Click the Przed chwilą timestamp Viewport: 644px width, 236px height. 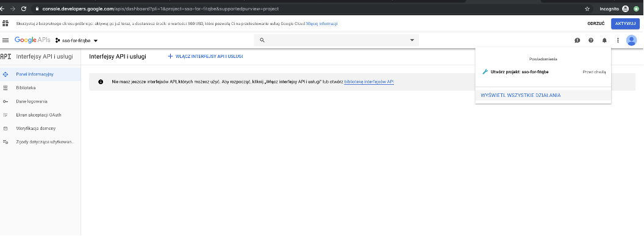[x=595, y=72]
